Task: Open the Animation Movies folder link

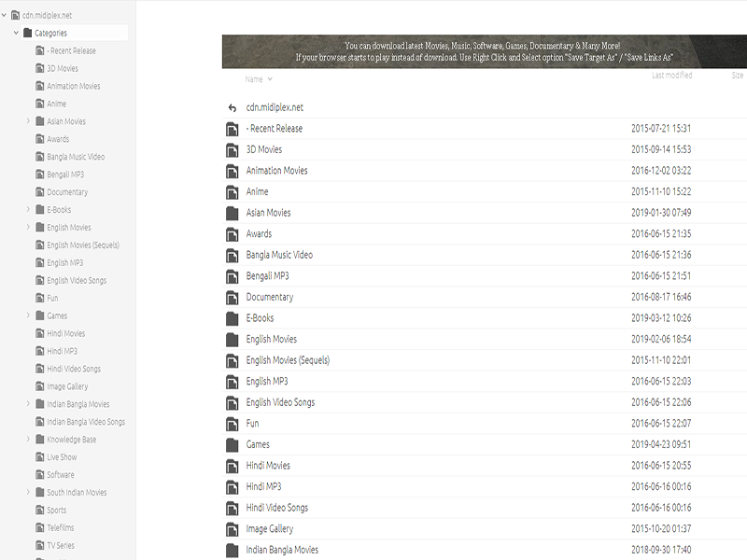Action: pos(276,171)
